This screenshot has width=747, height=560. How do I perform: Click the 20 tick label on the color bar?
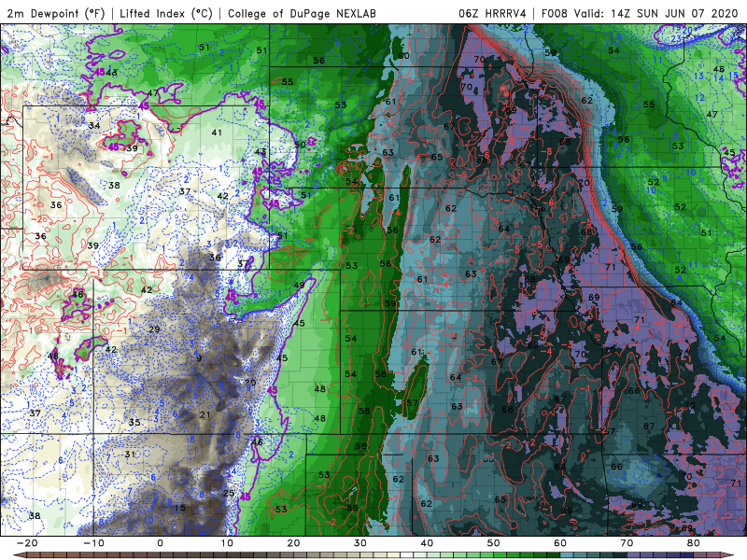(x=293, y=543)
